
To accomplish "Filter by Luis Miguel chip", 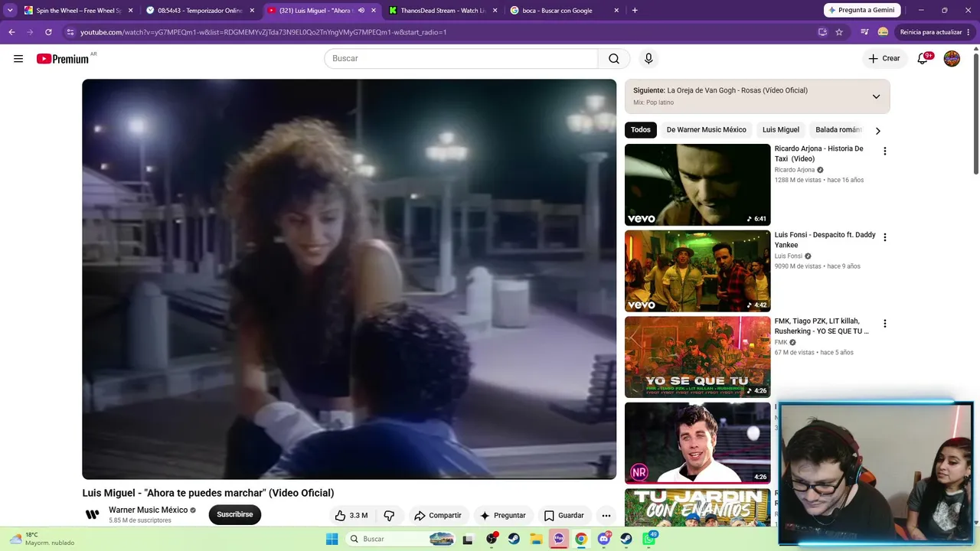I will click(781, 130).
